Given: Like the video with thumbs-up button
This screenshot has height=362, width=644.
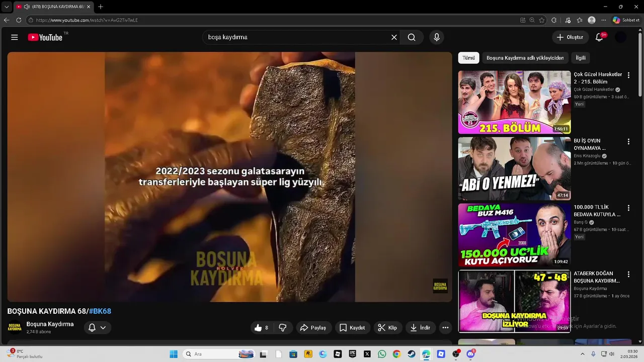Looking at the screenshot, I should click(x=262, y=328).
